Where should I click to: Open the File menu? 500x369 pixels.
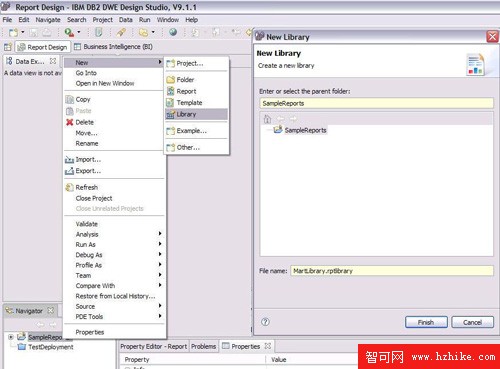click(7, 20)
